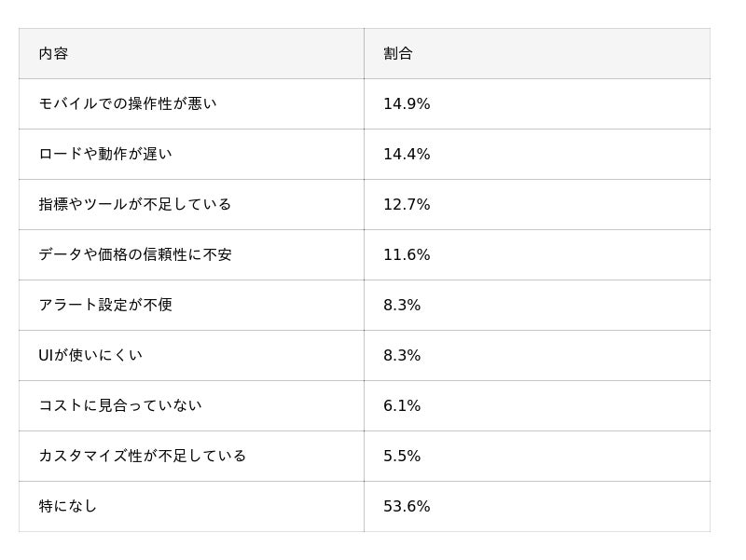The height and width of the screenshot is (560, 746).
Task: Click the 6.1% percentage cell
Action: pos(402,406)
